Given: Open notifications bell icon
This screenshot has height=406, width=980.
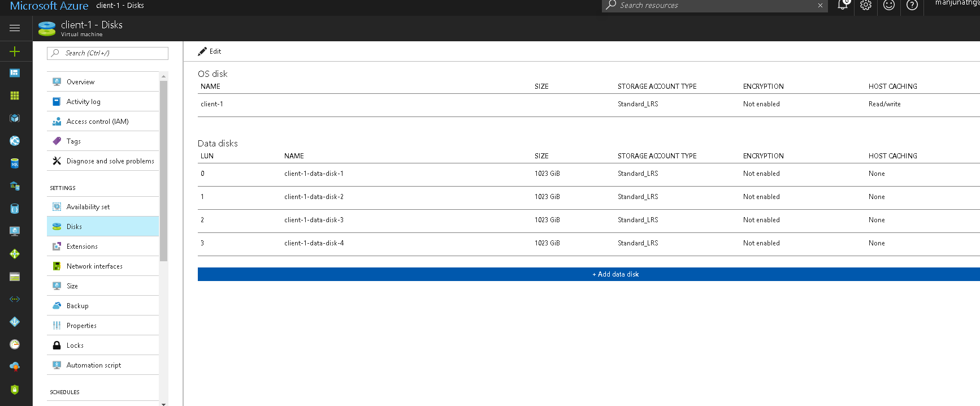Looking at the screenshot, I should click(x=843, y=5).
